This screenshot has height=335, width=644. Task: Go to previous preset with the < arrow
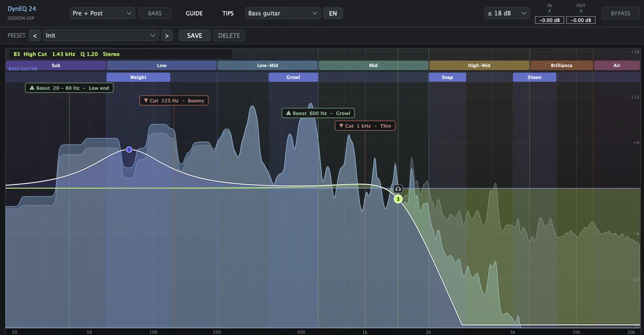pos(34,35)
